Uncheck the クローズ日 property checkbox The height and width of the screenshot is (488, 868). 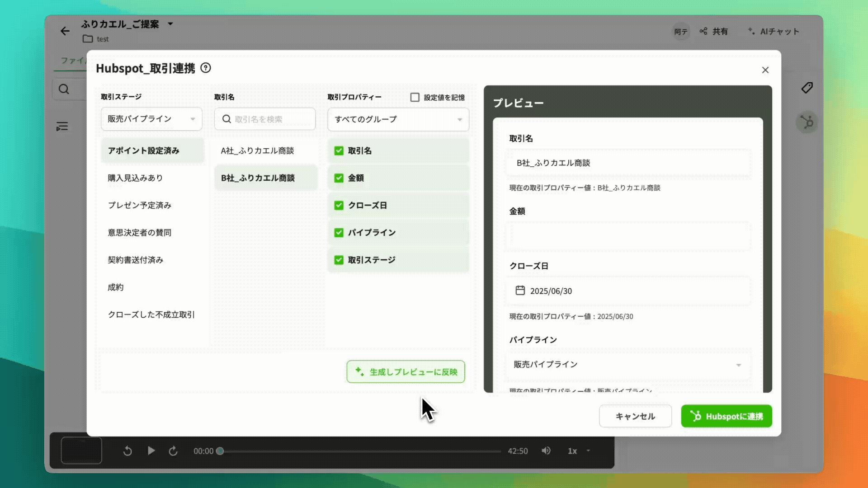(339, 205)
